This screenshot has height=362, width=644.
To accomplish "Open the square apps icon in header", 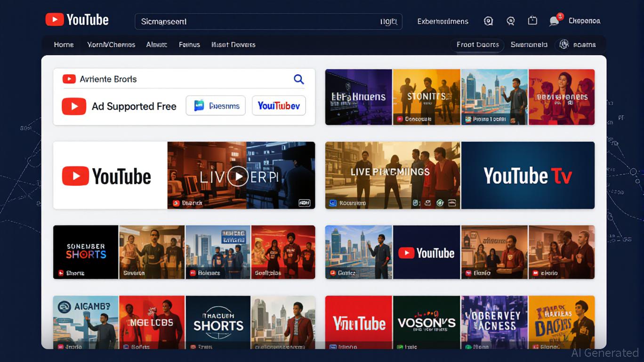I will pyautogui.click(x=532, y=20).
